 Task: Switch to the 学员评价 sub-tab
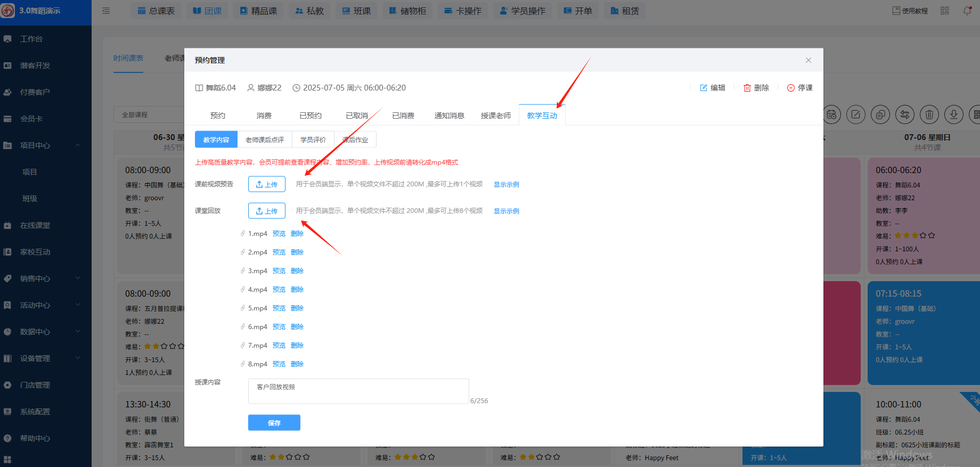[313, 140]
